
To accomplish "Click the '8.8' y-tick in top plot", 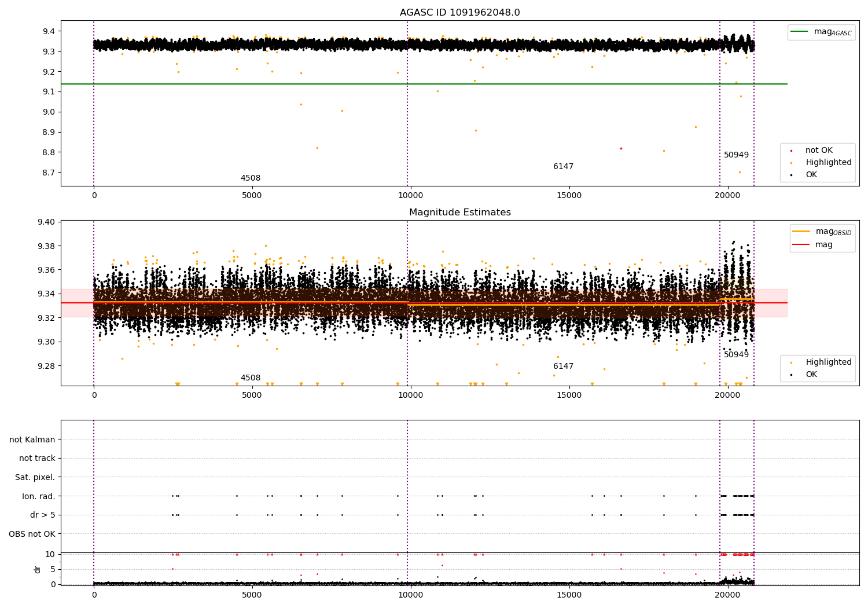I will tap(49, 152).
